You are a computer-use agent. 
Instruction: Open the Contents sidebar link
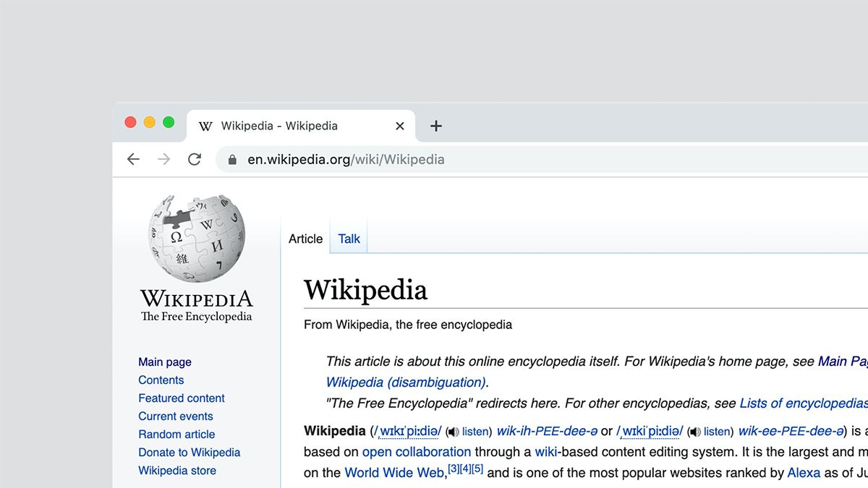coord(161,380)
